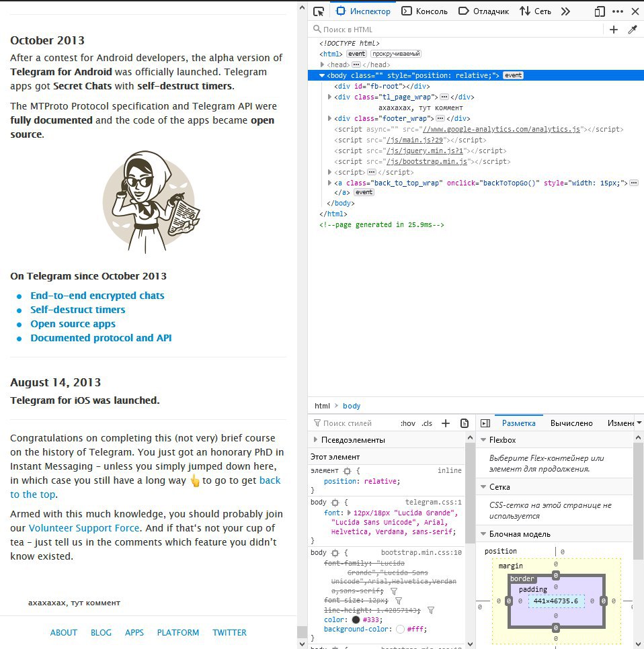Open the /js/jquery.min.js?1 script link

(425, 150)
